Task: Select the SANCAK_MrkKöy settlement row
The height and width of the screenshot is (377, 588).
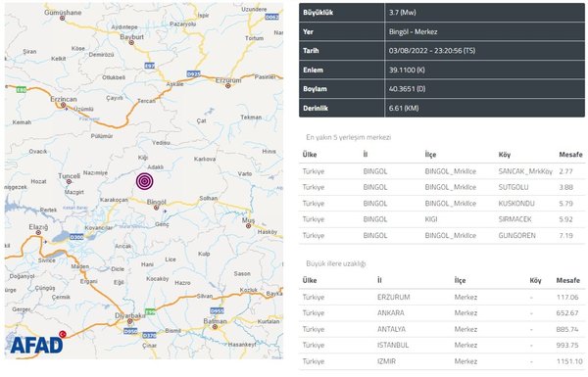Action: click(x=442, y=171)
